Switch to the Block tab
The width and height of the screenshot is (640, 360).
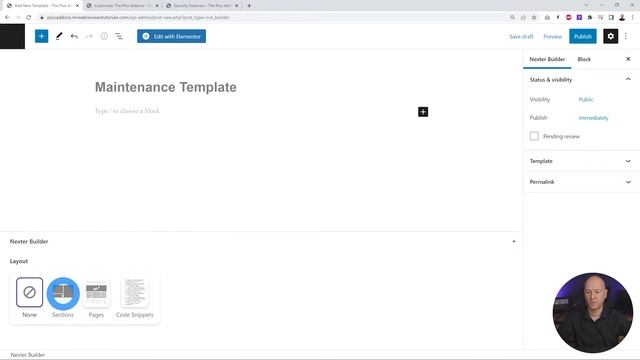(584, 59)
